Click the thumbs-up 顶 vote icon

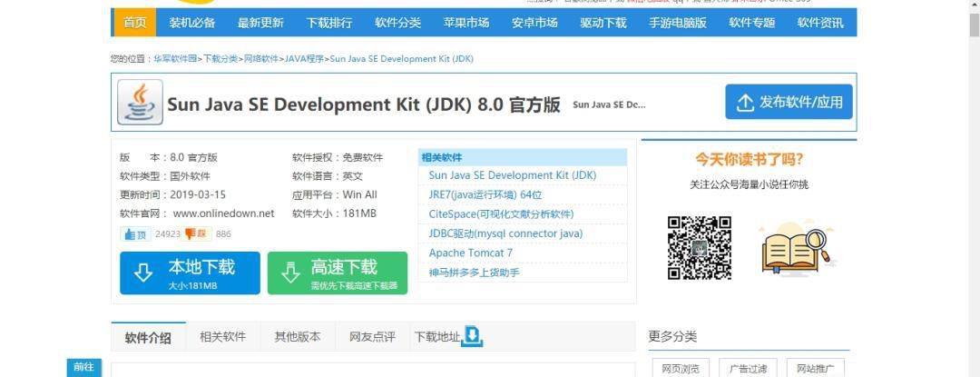pos(135,233)
